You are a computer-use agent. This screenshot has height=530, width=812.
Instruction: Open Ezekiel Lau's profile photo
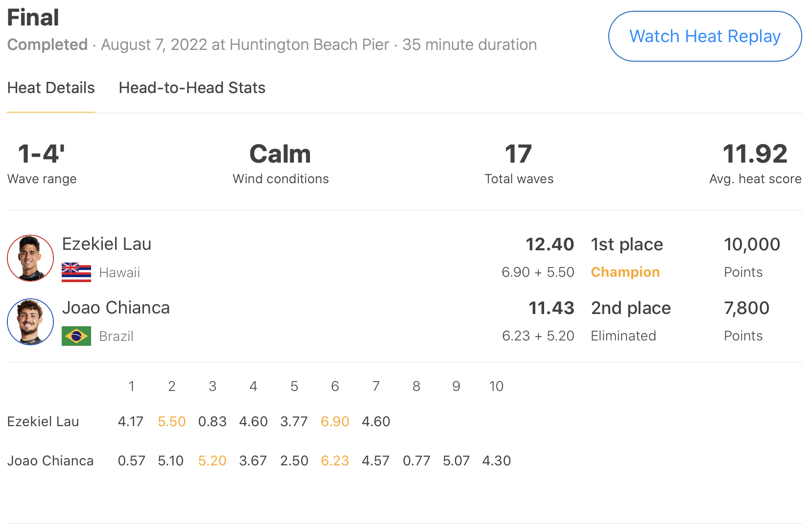pyautogui.click(x=30, y=258)
